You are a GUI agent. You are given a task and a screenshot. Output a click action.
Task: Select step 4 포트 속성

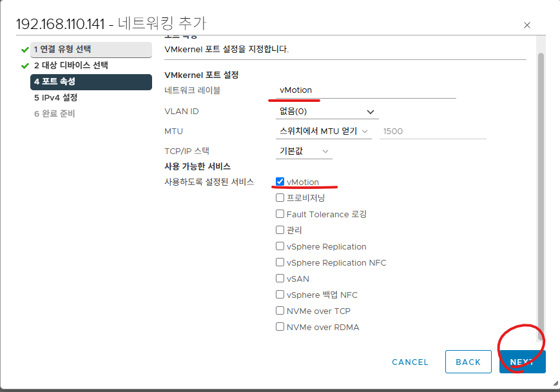click(x=91, y=81)
